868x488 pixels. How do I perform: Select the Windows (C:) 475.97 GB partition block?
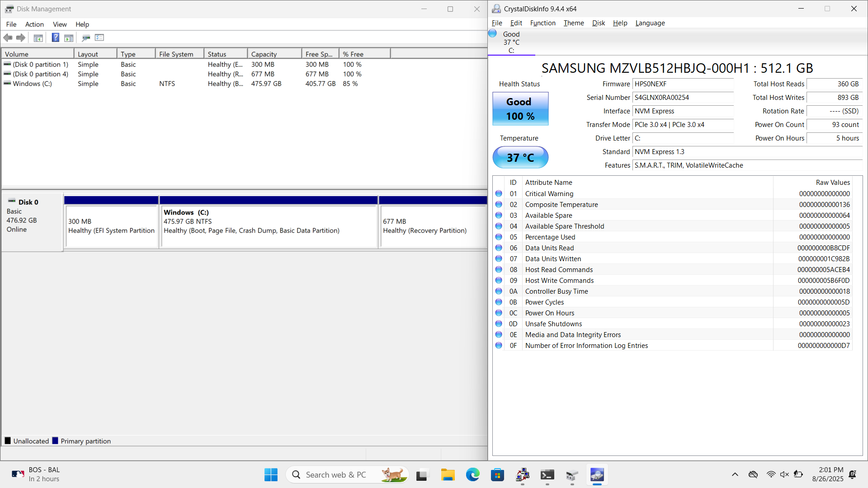[x=269, y=226]
